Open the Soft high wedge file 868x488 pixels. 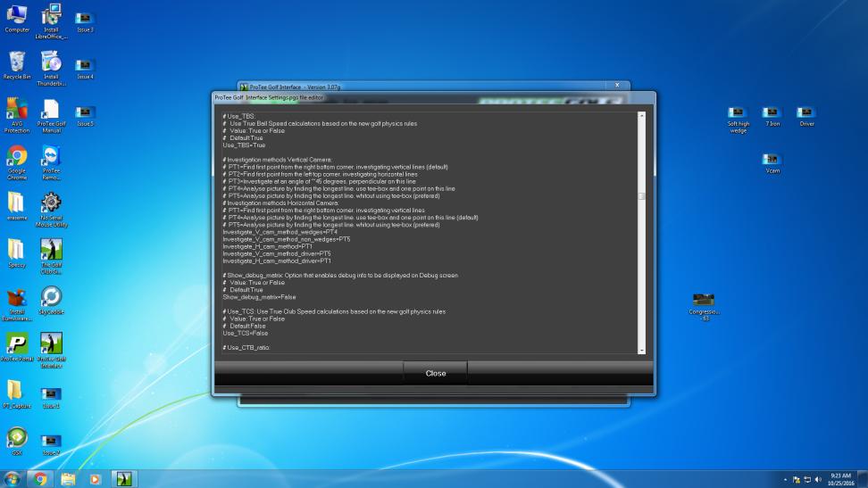[x=738, y=120]
